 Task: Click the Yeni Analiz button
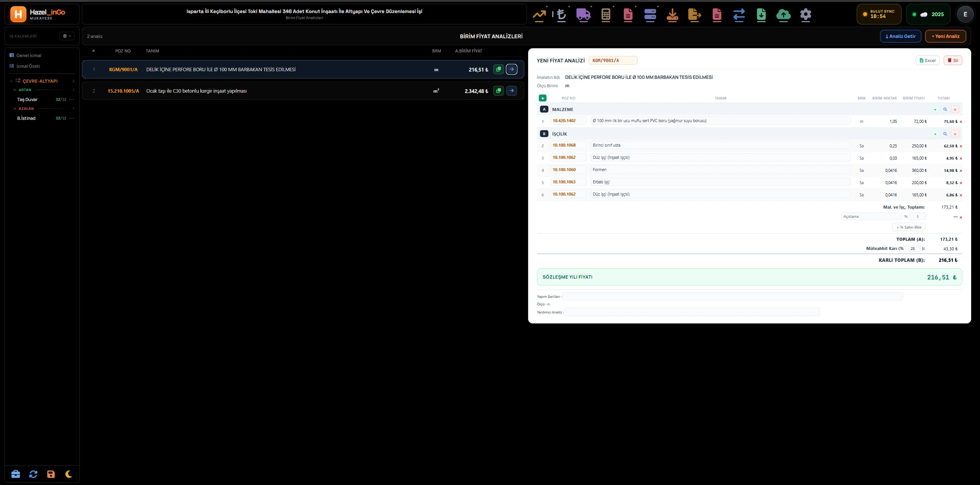[x=945, y=36]
